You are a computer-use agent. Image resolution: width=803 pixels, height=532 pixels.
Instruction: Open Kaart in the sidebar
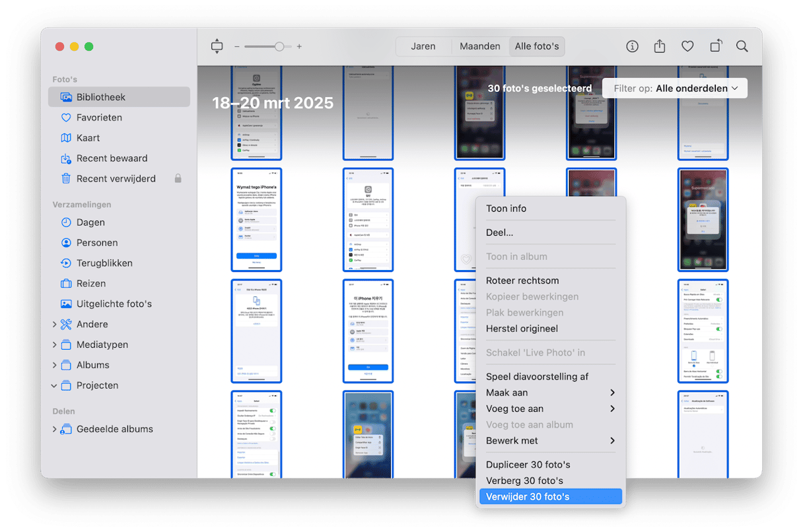point(88,138)
